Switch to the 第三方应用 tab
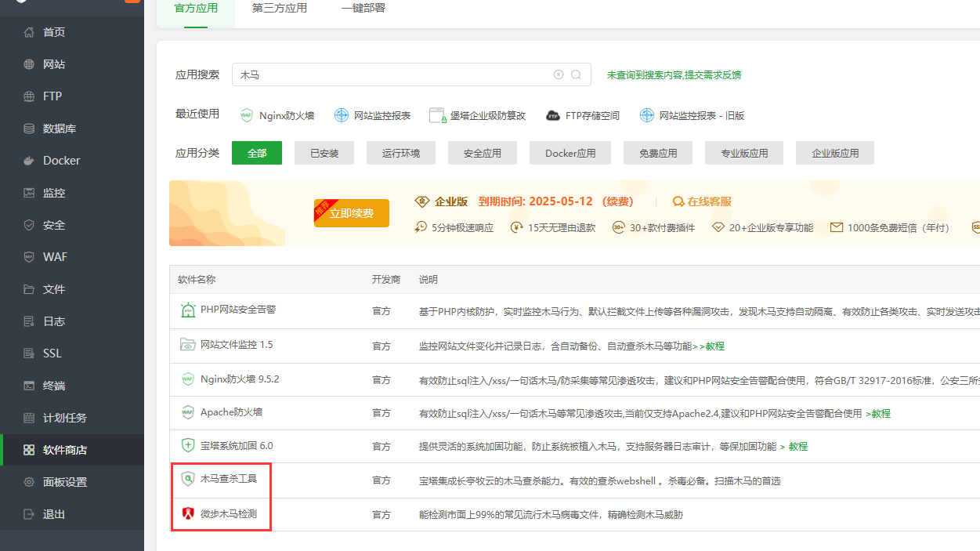Viewport: 980px width, 551px height. pyautogui.click(x=280, y=9)
